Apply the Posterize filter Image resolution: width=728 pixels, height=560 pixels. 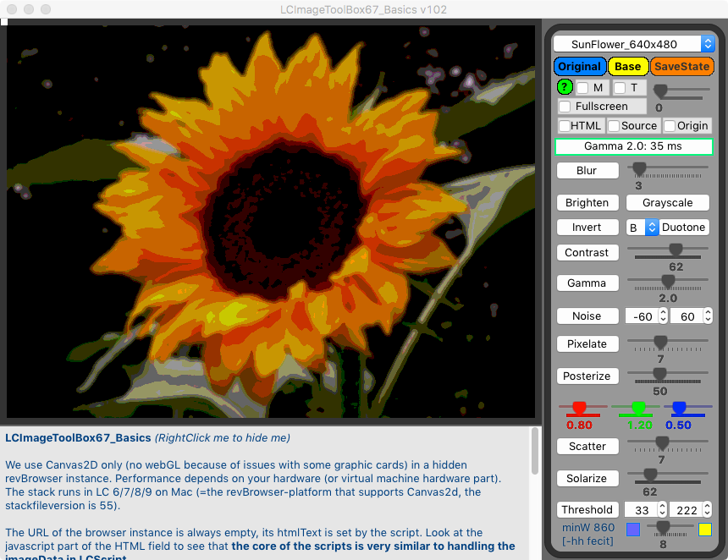(587, 376)
